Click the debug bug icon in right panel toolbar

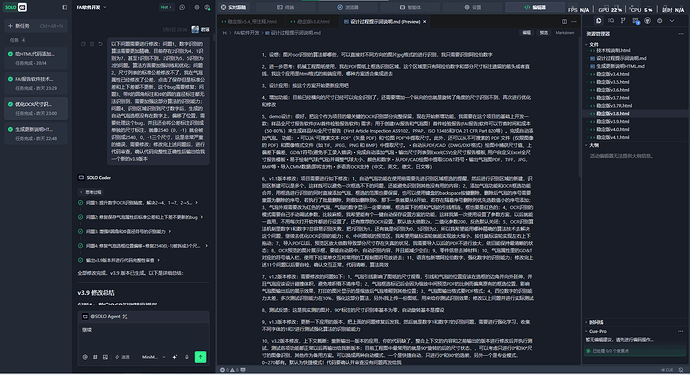pyautogui.click(x=659, y=21)
